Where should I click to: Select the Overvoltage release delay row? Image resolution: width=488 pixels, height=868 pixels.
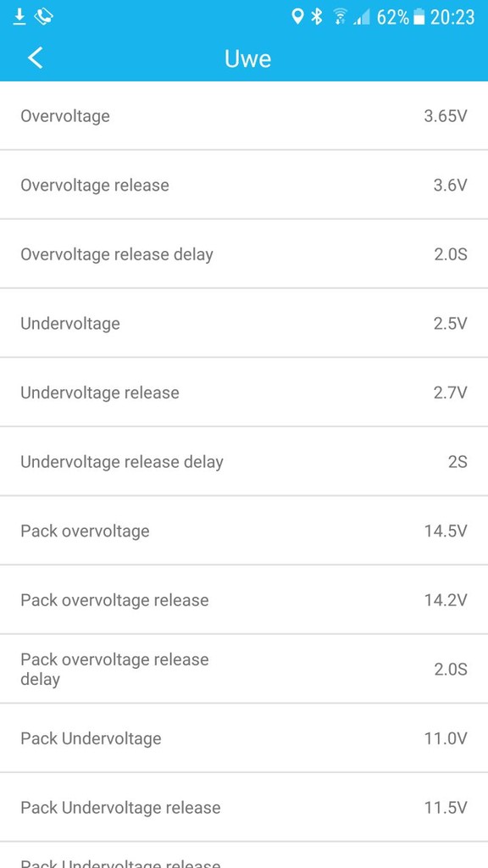244,254
